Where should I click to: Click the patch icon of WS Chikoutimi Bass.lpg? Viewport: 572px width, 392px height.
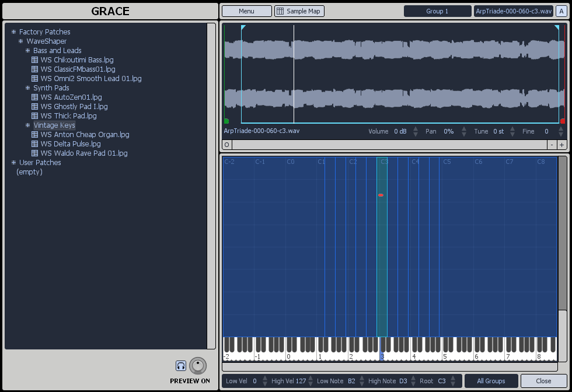click(x=34, y=60)
